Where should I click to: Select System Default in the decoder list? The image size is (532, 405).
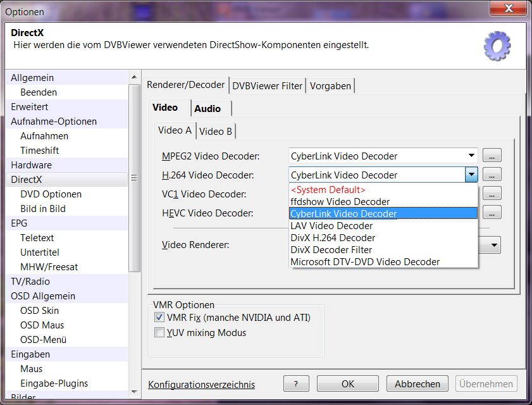[x=383, y=190]
